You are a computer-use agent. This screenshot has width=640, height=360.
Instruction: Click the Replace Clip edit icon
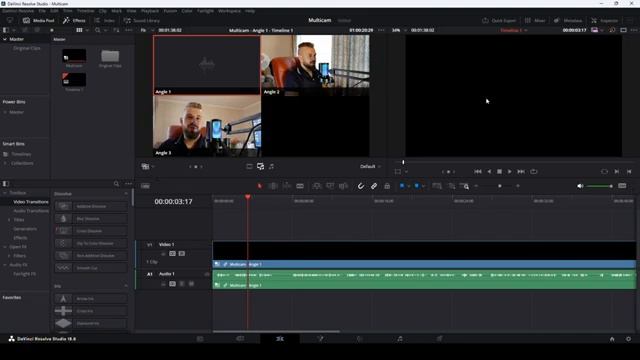point(343,186)
